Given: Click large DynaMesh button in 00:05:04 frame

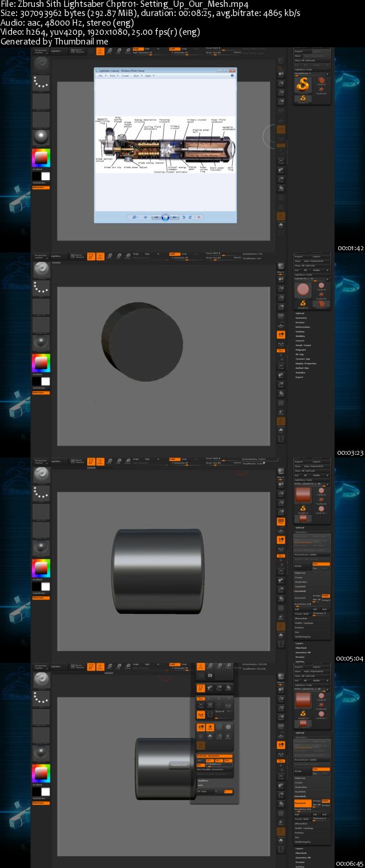Looking at the screenshot, I should click(303, 598).
